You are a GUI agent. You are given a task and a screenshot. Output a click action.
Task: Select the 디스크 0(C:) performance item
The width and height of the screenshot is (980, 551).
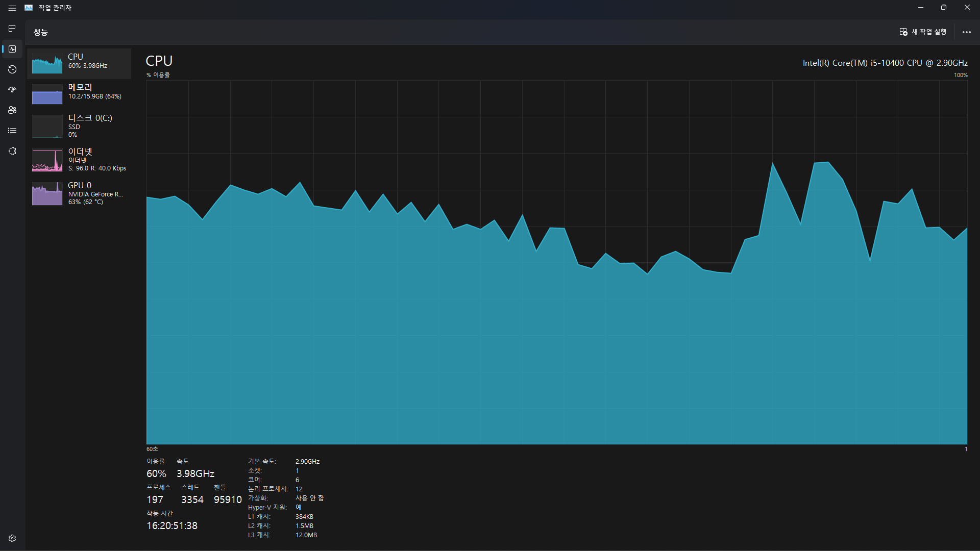click(x=79, y=126)
